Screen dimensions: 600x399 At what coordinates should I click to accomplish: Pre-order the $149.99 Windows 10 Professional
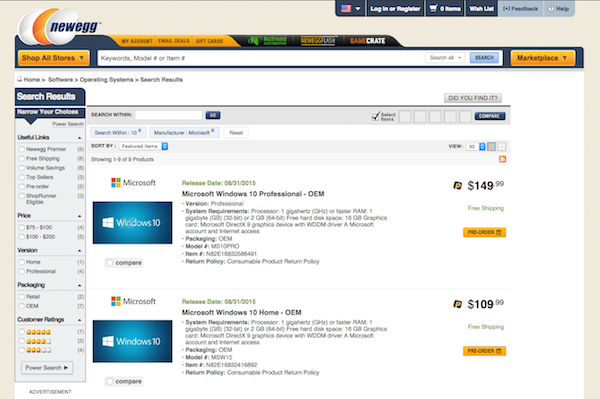484,232
